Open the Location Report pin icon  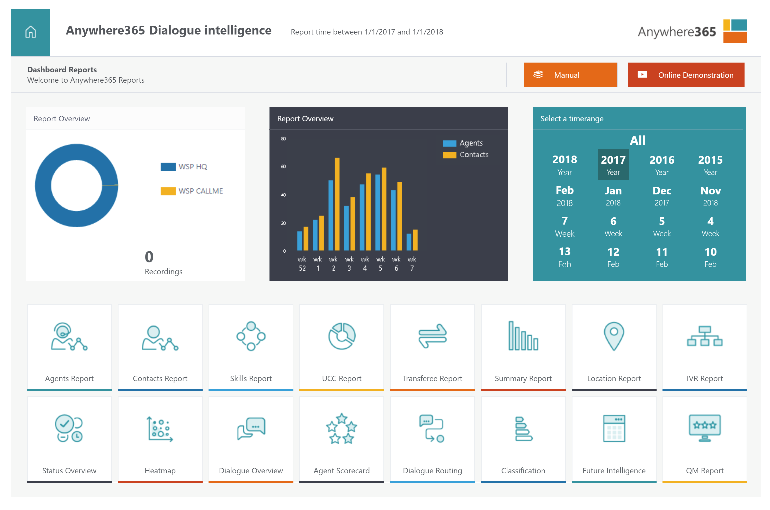613,337
